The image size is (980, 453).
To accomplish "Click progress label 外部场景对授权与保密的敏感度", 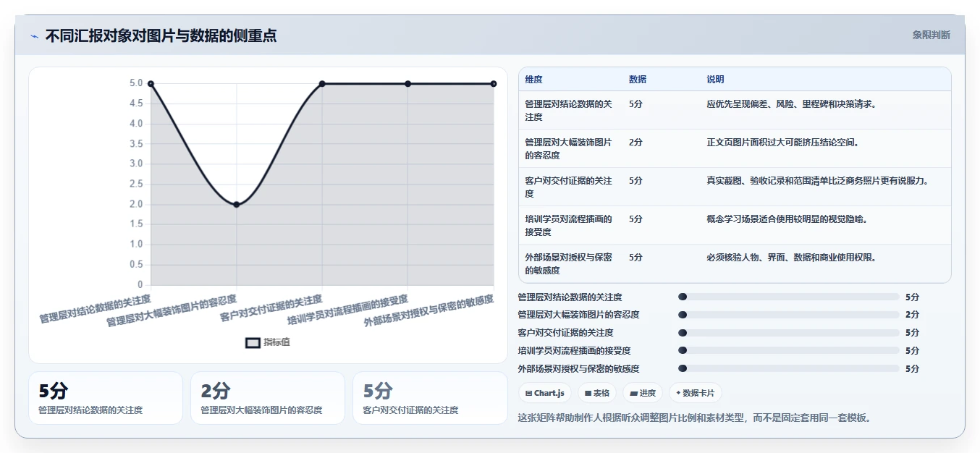I will [579, 369].
